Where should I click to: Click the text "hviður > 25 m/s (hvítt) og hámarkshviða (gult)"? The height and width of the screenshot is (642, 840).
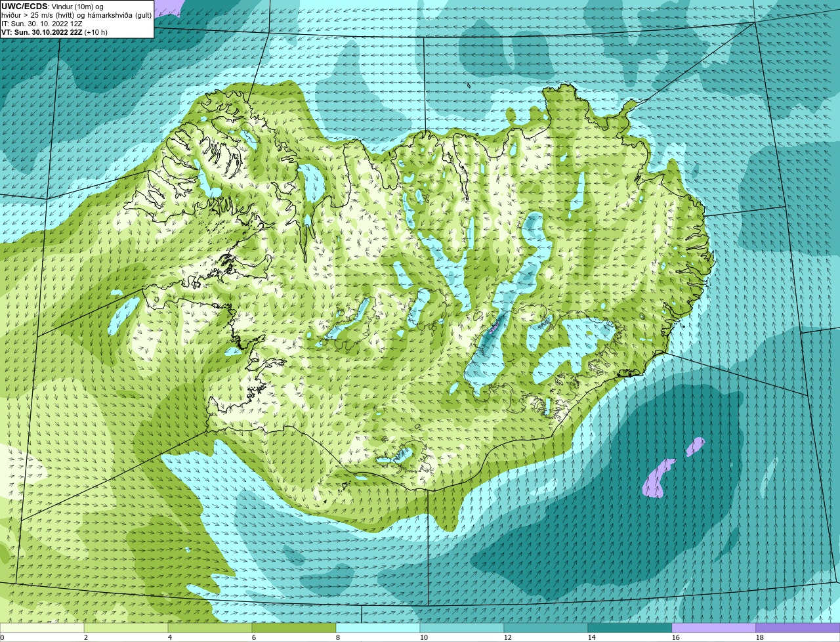(x=76, y=14)
